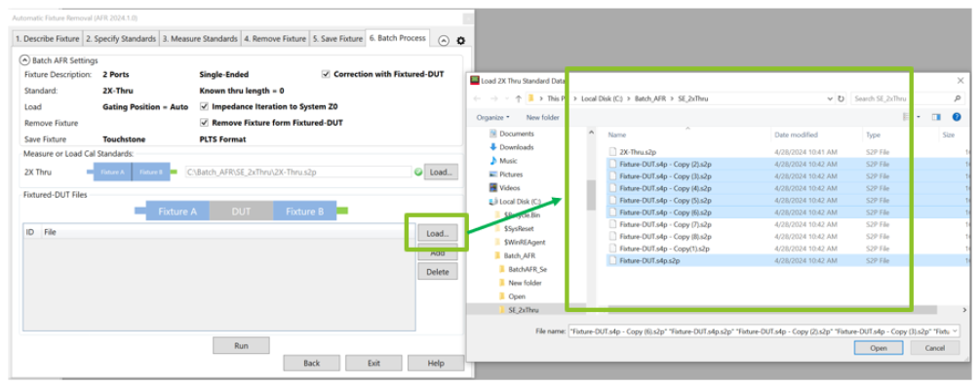980x387 pixels.
Task: Open the Organize dropdown menu
Action: point(493,118)
